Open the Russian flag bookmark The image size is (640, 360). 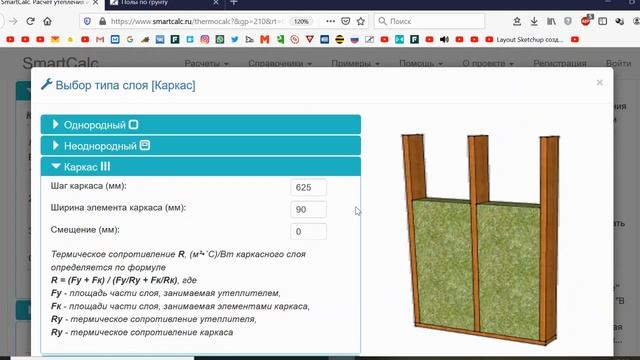click(355, 40)
